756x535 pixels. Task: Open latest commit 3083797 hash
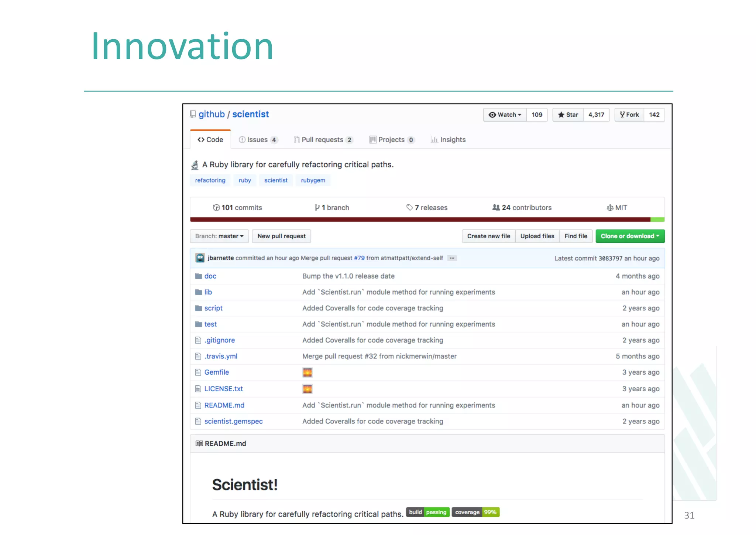[611, 258]
